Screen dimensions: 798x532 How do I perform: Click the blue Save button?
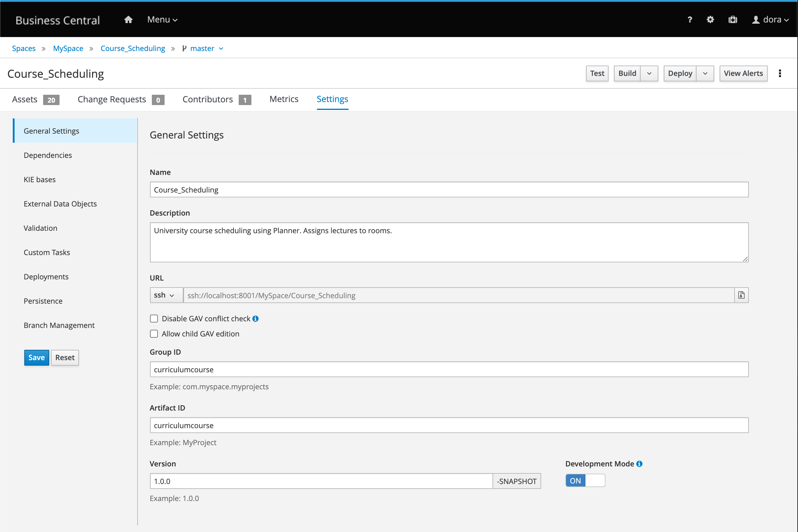[x=37, y=358]
